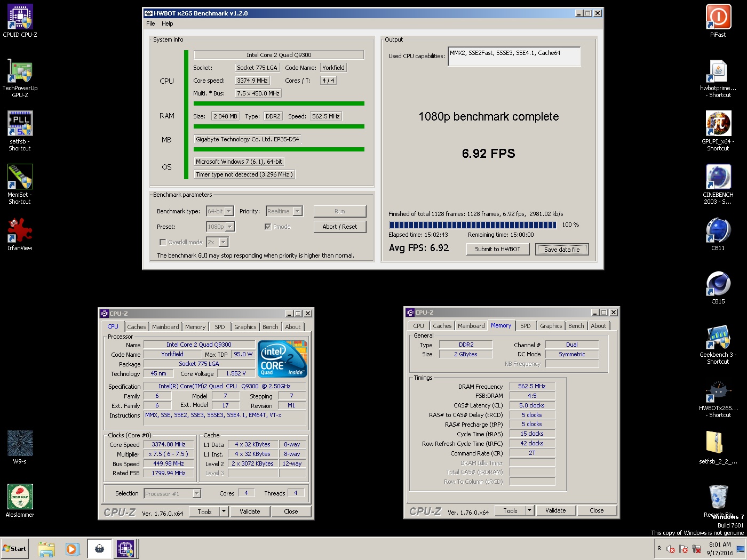Click the Intel Core 2 Quad logo in CPU-Z
This screenshot has width=747, height=560.
pyautogui.click(x=283, y=358)
